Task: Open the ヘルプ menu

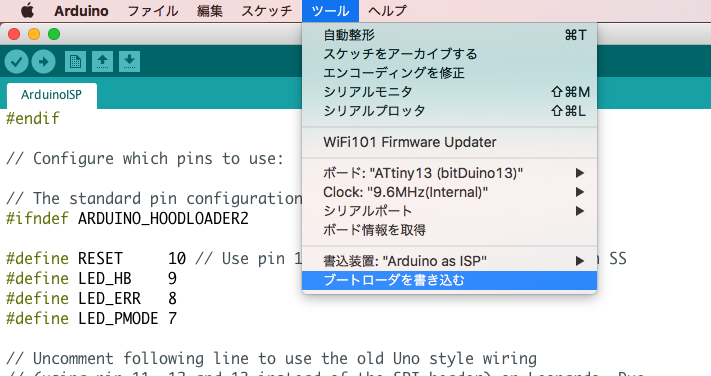Action: 387,10
